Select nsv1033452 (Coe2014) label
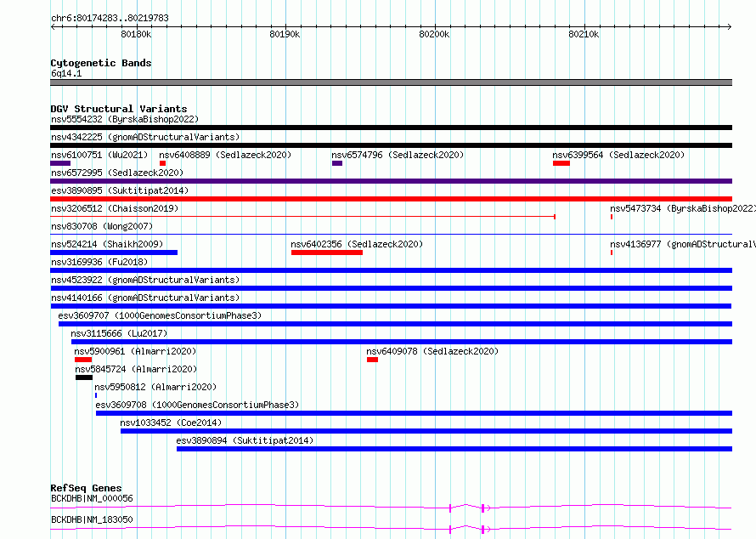 coord(171,423)
